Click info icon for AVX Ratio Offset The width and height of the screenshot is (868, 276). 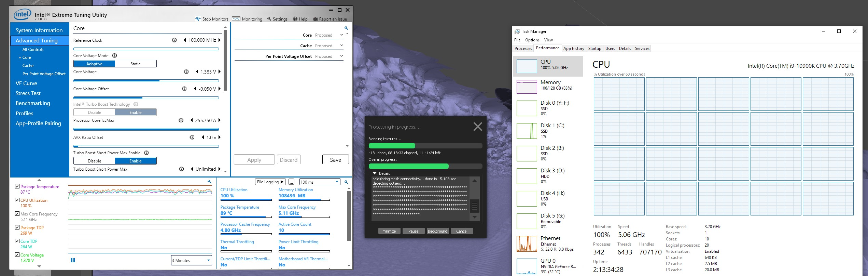click(x=192, y=137)
